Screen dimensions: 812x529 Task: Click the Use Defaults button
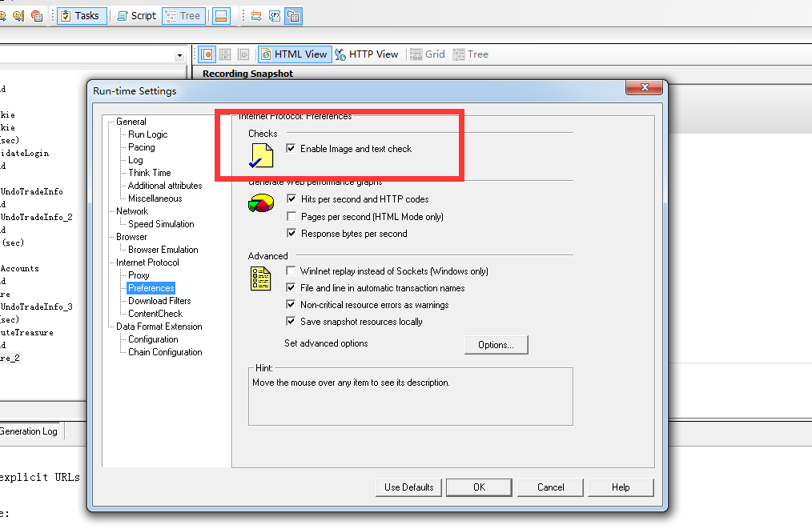[408, 487]
